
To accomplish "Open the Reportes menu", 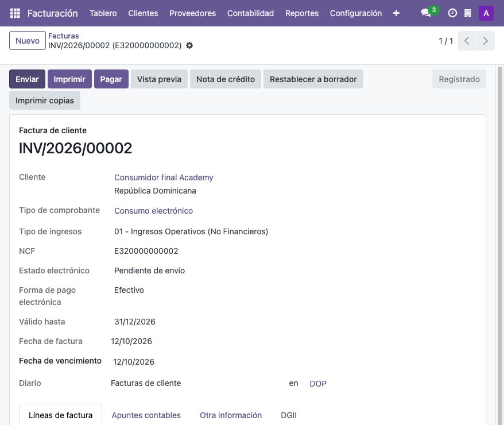I will click(x=302, y=13).
